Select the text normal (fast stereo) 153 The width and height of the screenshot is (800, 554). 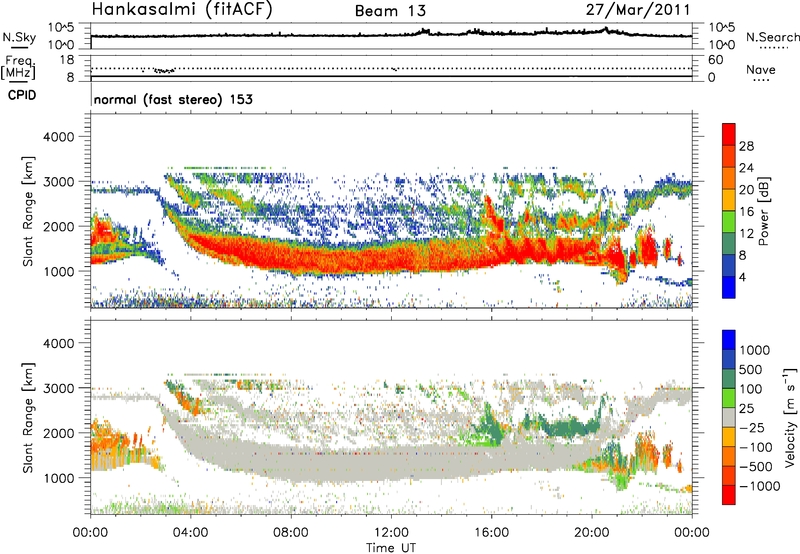click(173, 99)
